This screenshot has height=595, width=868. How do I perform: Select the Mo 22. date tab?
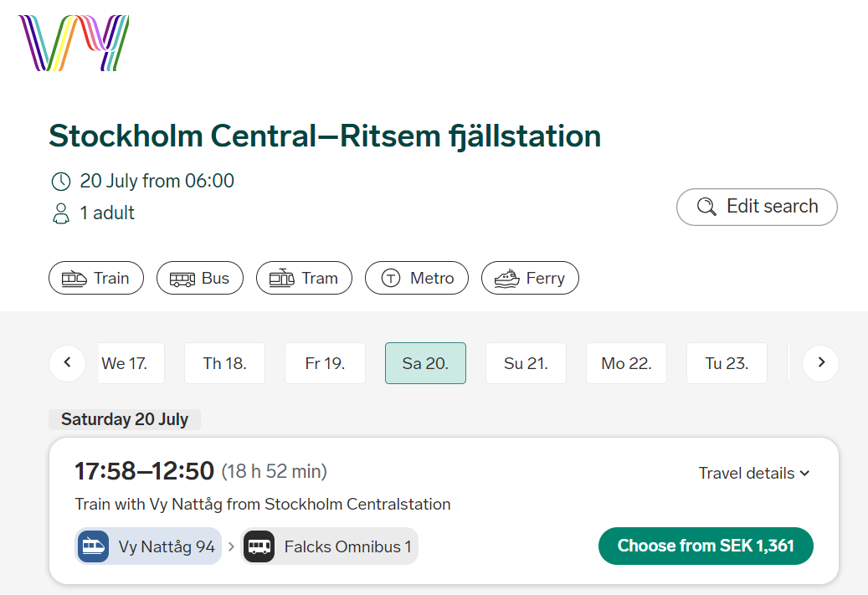[x=627, y=363]
